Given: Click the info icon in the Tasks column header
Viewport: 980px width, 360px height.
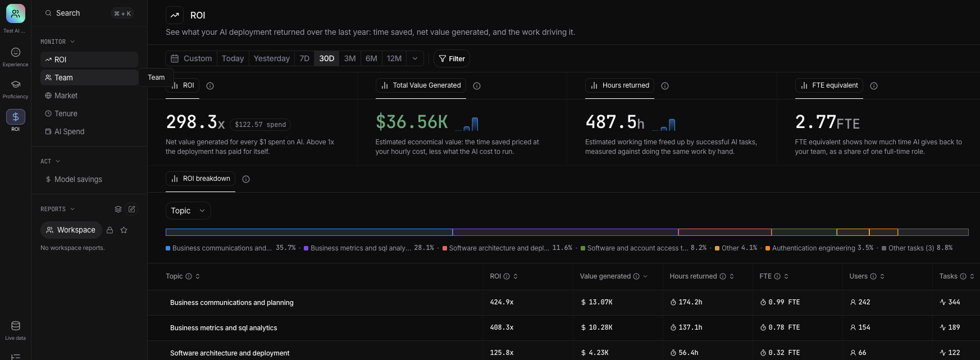Looking at the screenshot, I should click(963, 276).
